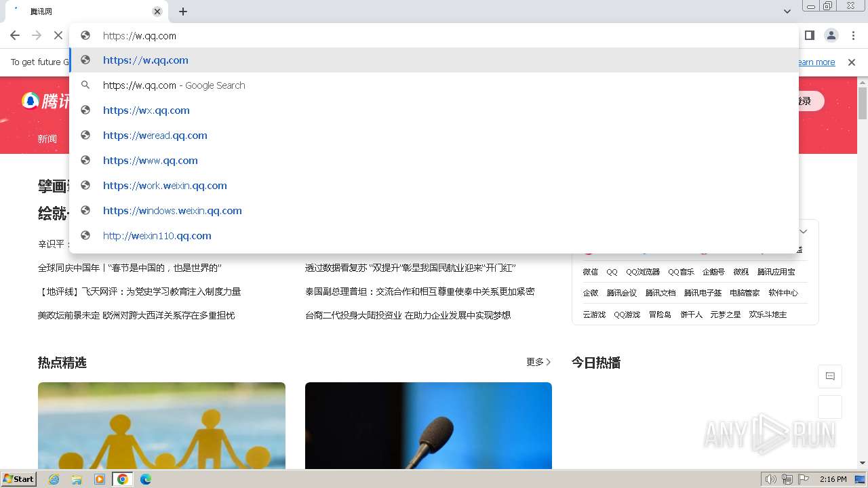Open the 腾讯文档 product link
Image resolution: width=868 pixels, height=488 pixels.
660,293
